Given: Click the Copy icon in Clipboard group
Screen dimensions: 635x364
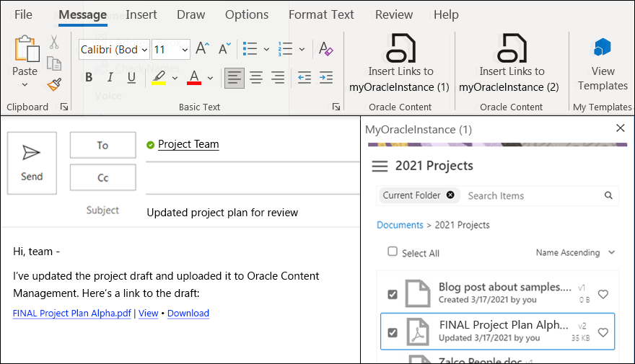Looking at the screenshot, I should [54, 63].
